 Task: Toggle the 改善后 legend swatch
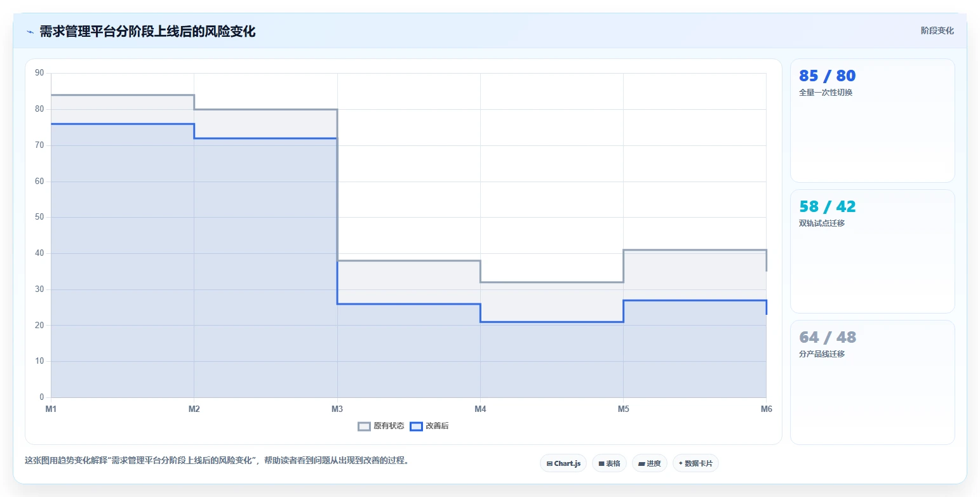click(416, 427)
